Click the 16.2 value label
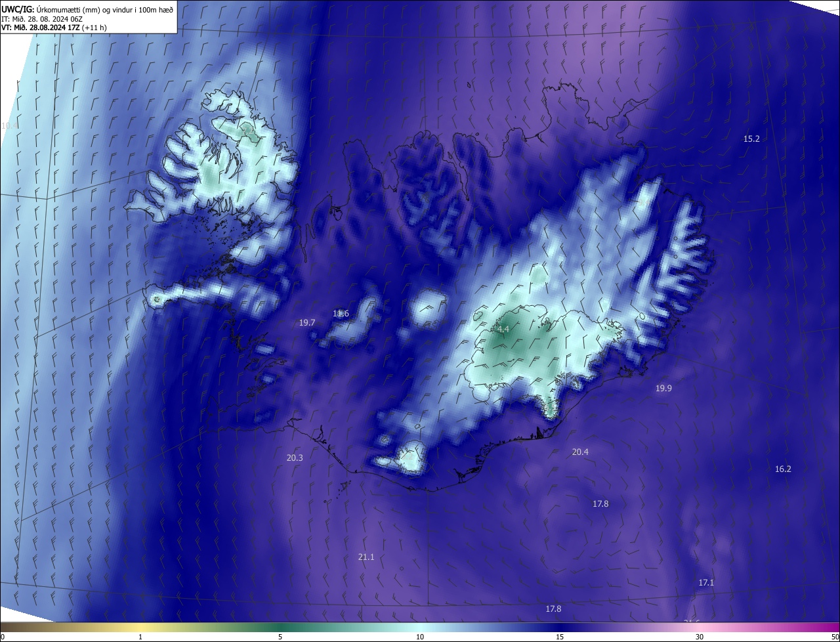840x642 pixels. pyautogui.click(x=783, y=469)
